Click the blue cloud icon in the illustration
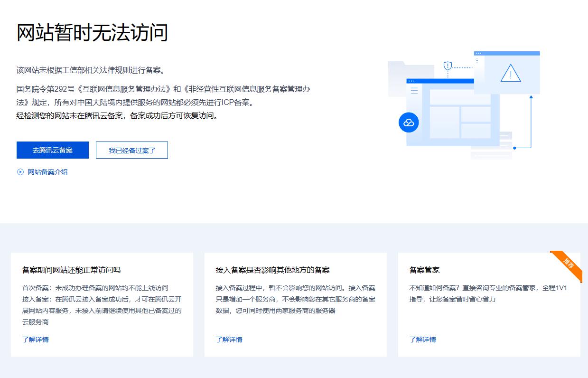 click(408, 122)
